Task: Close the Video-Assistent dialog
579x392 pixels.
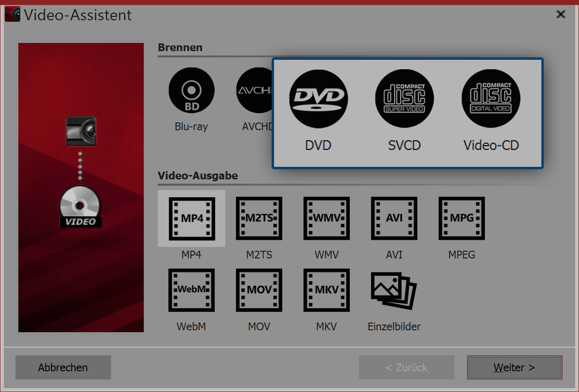Action: tap(560, 14)
